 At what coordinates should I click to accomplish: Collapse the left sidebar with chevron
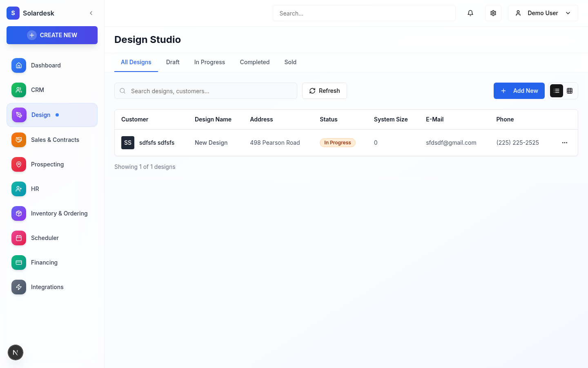point(91,13)
